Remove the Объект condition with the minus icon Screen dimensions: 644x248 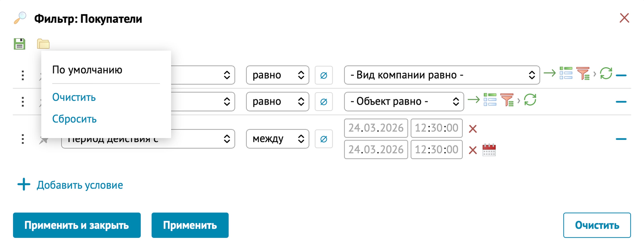tap(621, 102)
